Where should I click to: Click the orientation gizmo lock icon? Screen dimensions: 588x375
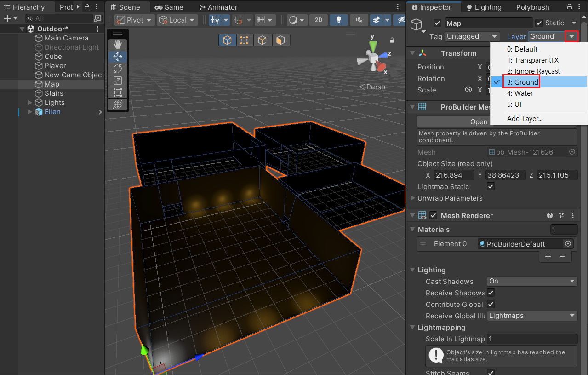[x=392, y=40]
